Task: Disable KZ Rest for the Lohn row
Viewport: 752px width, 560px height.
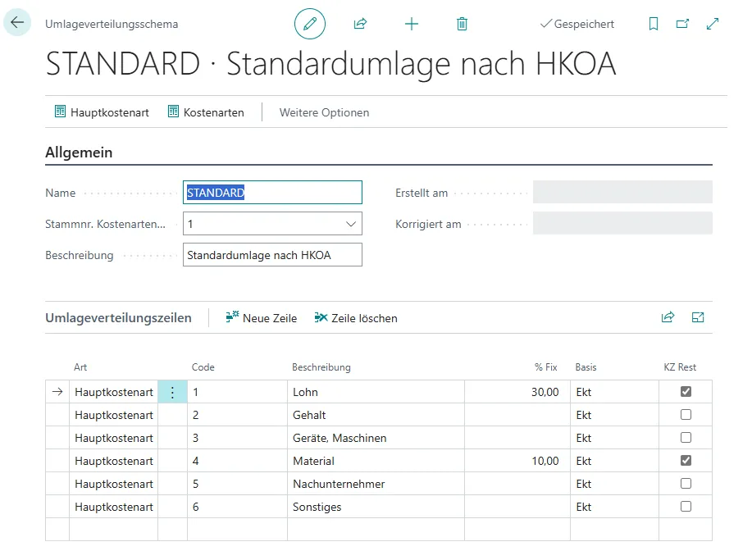Action: (x=686, y=391)
